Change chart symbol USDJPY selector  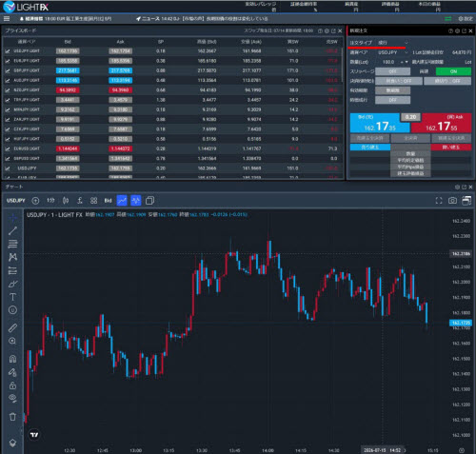(x=16, y=201)
